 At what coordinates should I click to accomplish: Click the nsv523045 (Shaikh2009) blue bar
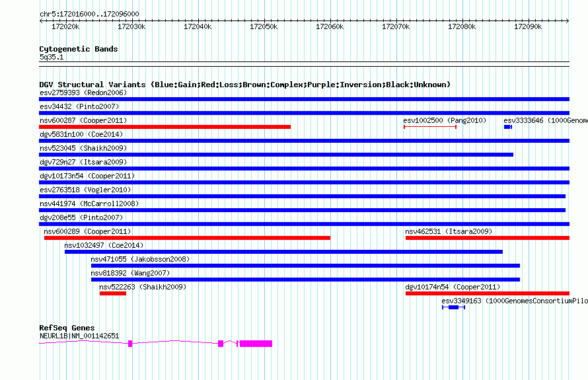(x=276, y=155)
